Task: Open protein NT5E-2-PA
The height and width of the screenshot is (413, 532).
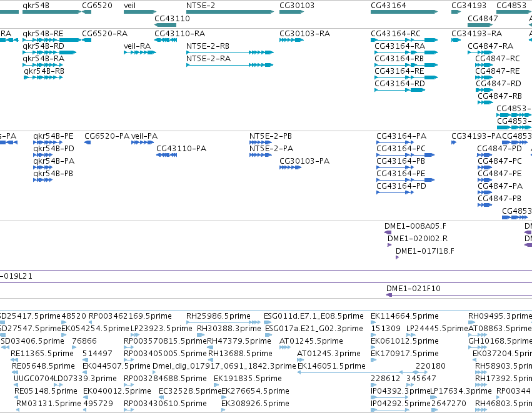Action: [x=271, y=149]
